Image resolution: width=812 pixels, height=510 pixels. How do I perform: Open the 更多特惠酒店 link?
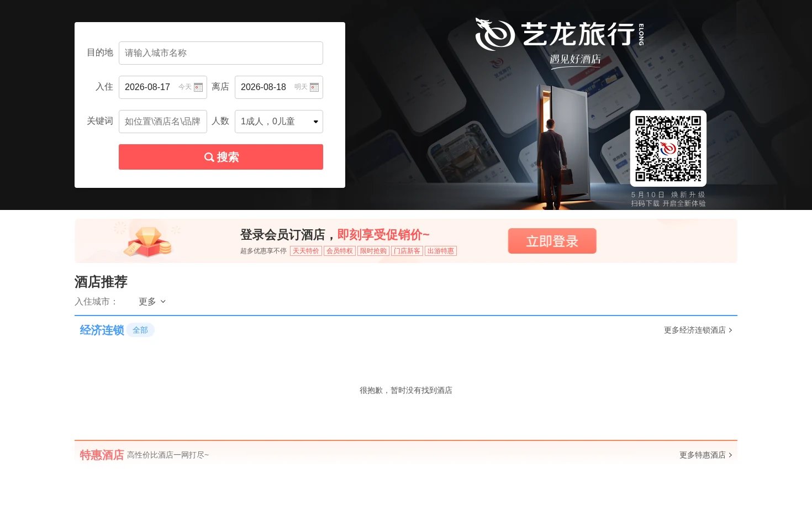coord(706,455)
